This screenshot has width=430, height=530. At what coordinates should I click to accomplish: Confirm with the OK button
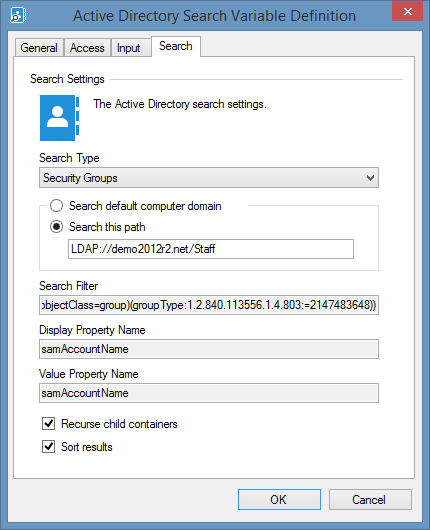pyautogui.click(x=279, y=499)
